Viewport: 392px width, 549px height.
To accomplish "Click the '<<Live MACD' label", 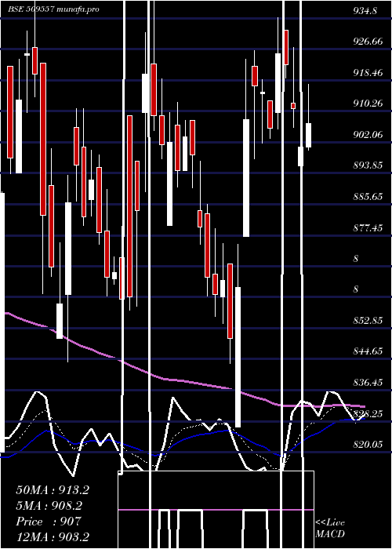I will pyautogui.click(x=330, y=528).
